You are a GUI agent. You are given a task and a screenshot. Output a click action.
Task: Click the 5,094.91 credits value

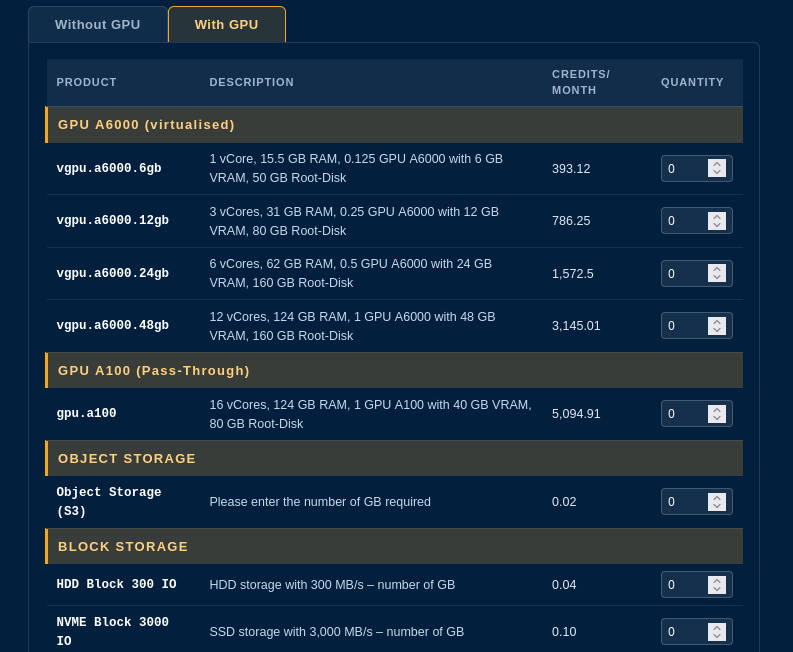click(x=576, y=414)
